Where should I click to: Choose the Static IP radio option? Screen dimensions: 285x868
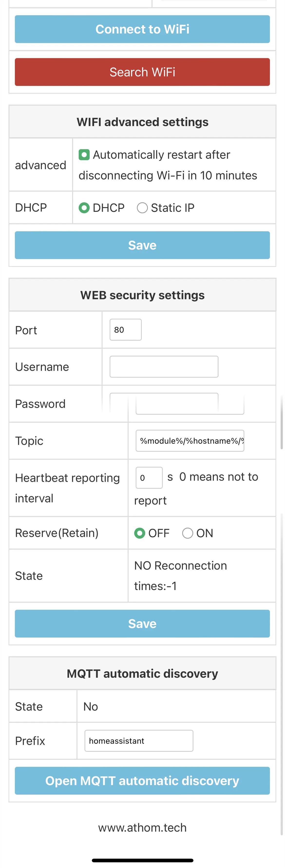142,208
